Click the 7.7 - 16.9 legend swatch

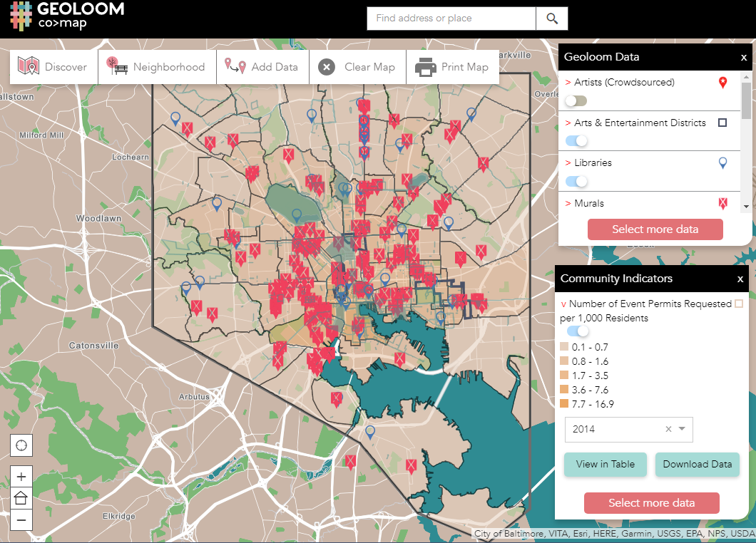pyautogui.click(x=563, y=404)
